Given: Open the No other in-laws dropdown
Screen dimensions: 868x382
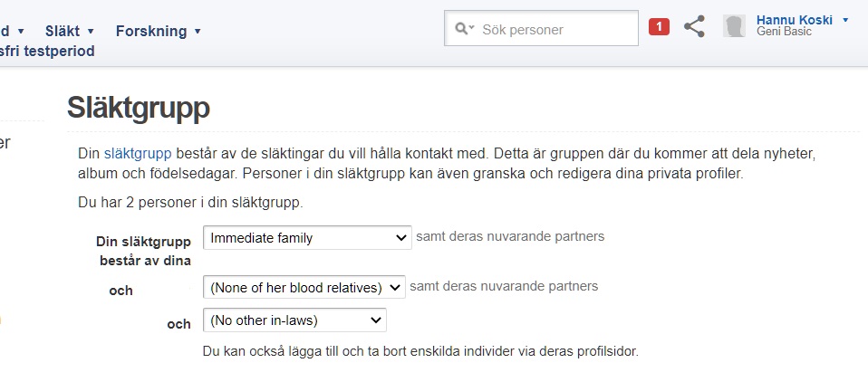Looking at the screenshot, I should (294, 320).
